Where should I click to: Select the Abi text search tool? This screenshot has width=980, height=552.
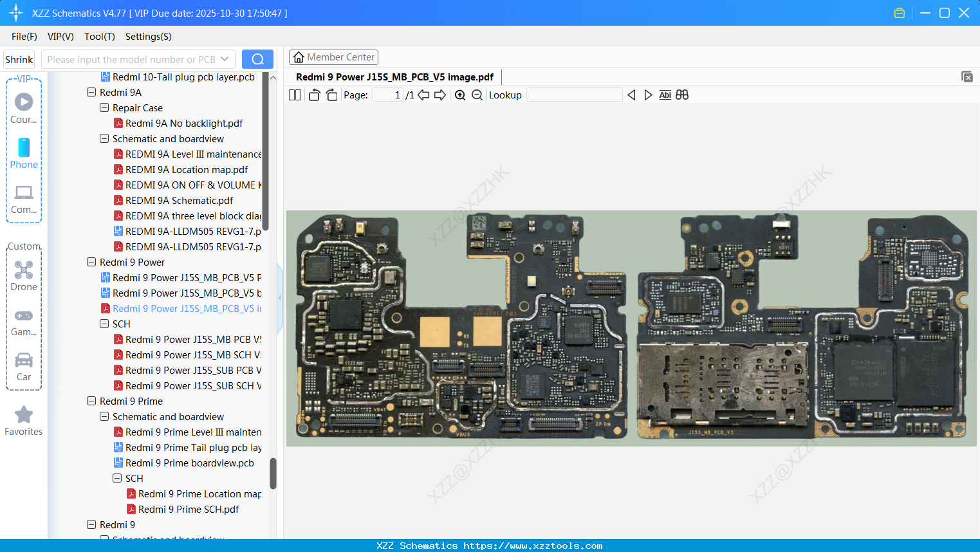(665, 95)
